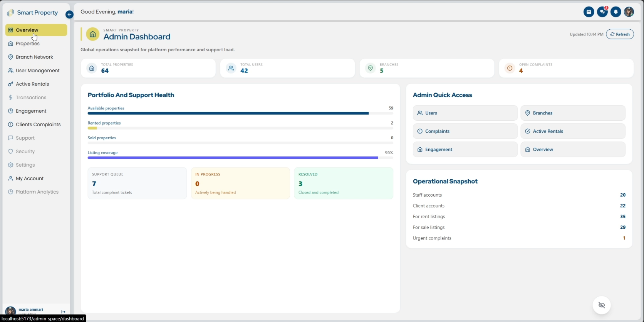Image resolution: width=644 pixels, height=322 pixels.
Task: Click the Settings gear icon
Action: (x=10, y=165)
